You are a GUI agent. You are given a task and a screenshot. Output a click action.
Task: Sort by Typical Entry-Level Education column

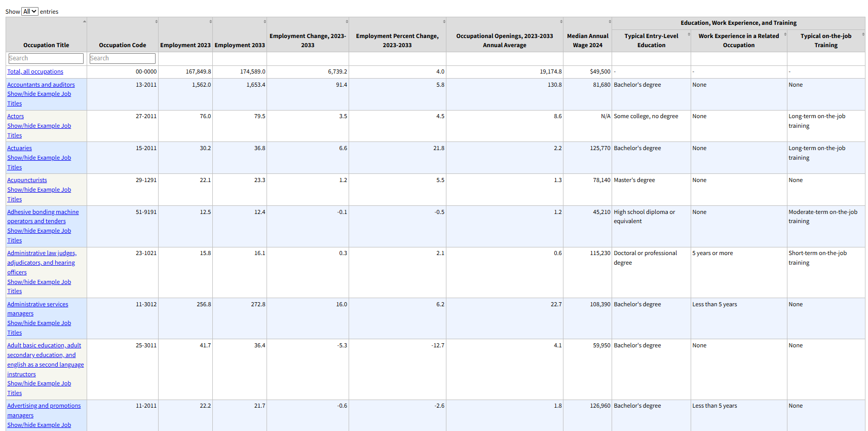click(x=651, y=41)
